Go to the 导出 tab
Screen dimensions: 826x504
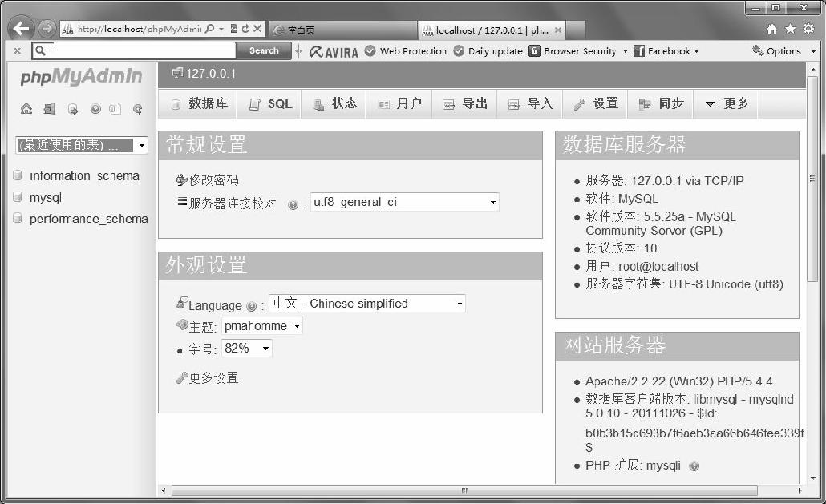[465, 103]
